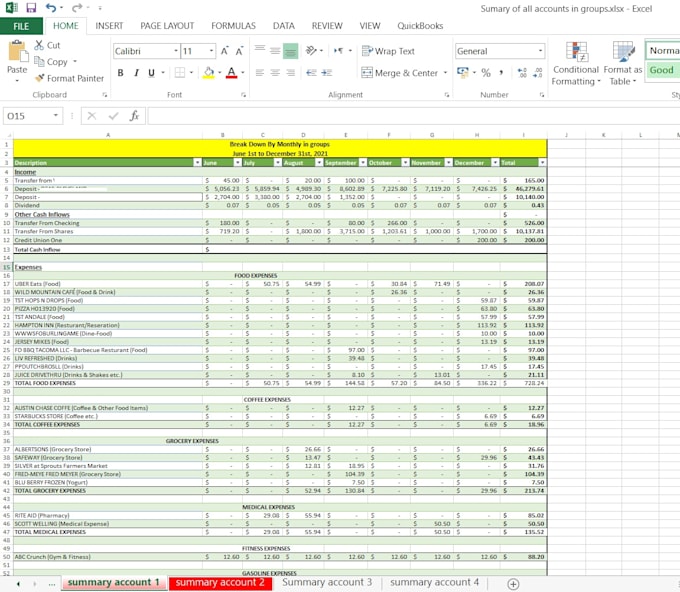Apply percent style format
680x592 pixels.
(486, 72)
